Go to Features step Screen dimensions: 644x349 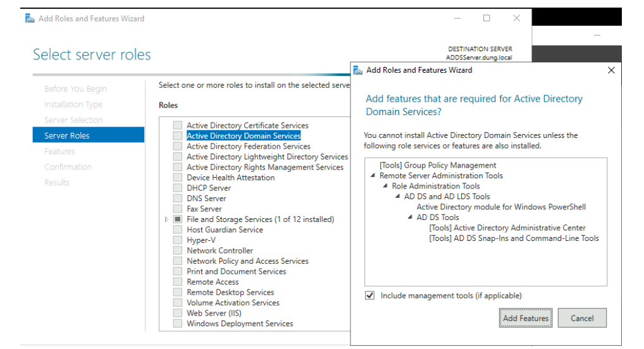[x=59, y=152]
